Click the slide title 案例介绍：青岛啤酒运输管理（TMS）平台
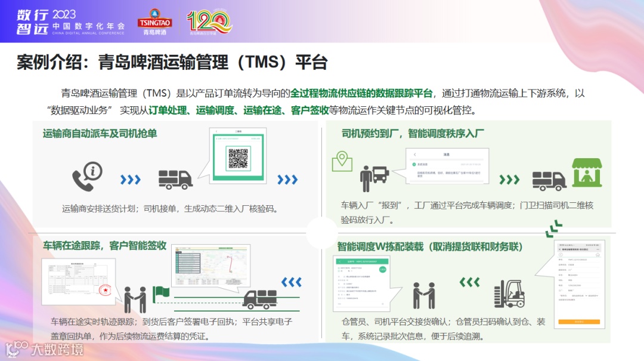 coord(172,62)
